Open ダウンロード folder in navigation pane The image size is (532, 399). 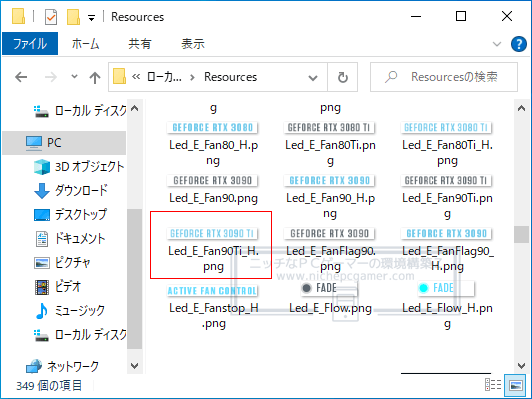click(71, 190)
